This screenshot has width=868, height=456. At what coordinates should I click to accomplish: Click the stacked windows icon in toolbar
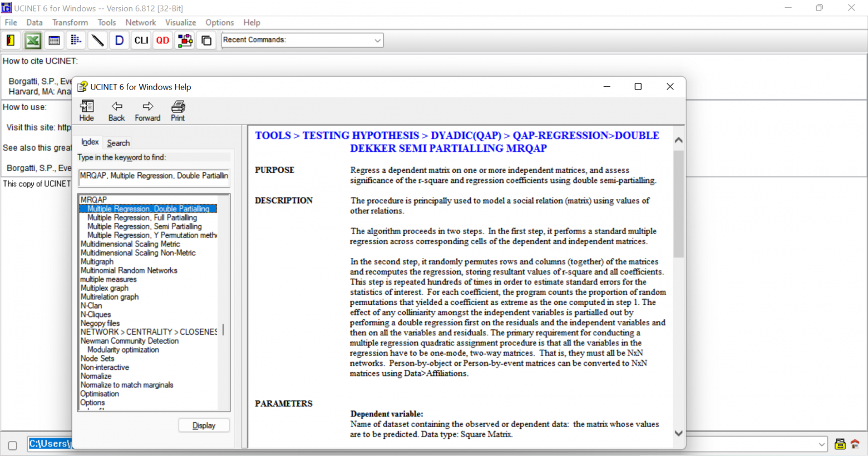pyautogui.click(x=206, y=41)
